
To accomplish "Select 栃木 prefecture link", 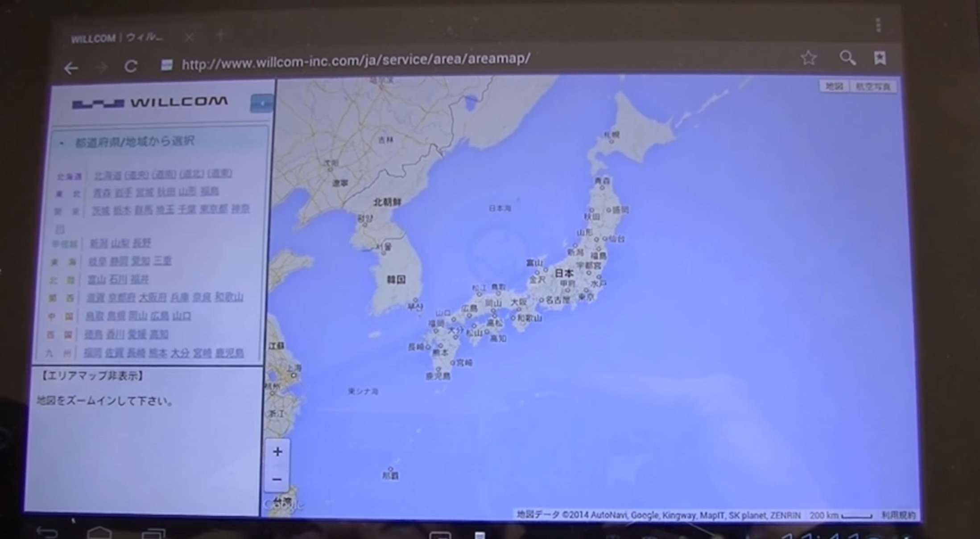I will 122,210.
